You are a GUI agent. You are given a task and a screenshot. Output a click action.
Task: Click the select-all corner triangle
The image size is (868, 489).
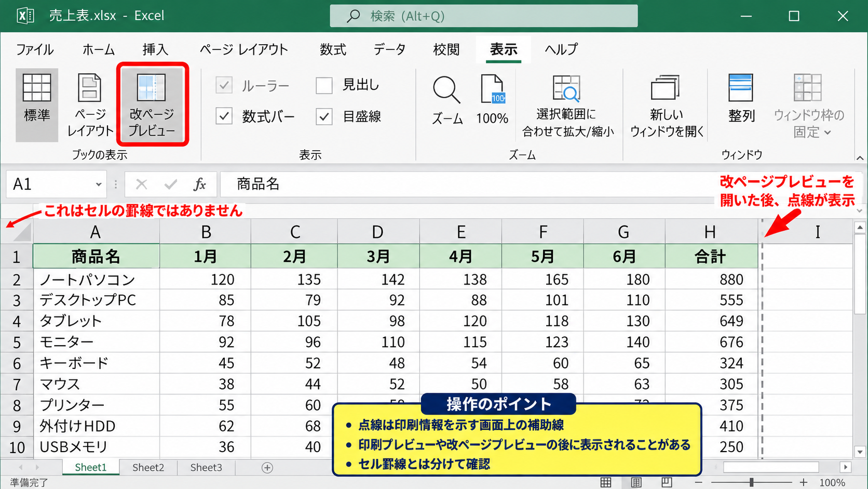coord(21,232)
